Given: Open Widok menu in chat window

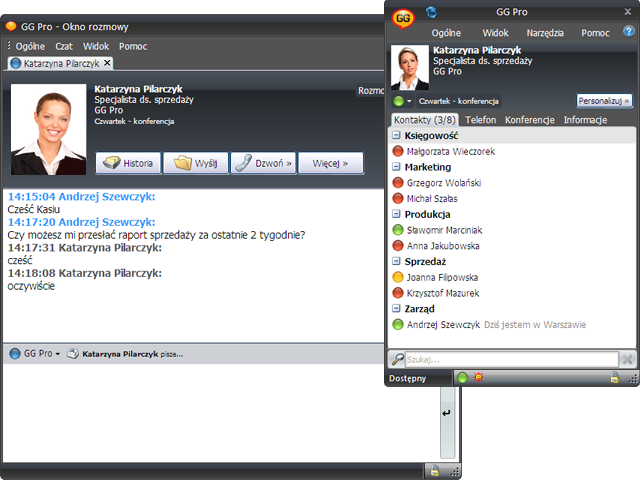Looking at the screenshot, I should pyautogui.click(x=96, y=46).
